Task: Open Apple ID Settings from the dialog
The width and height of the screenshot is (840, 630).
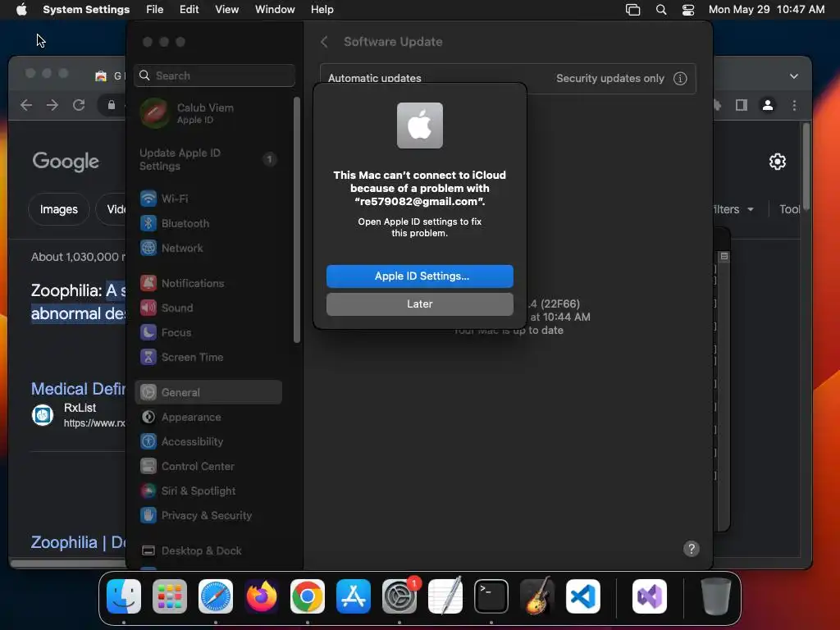Action: 419,276
